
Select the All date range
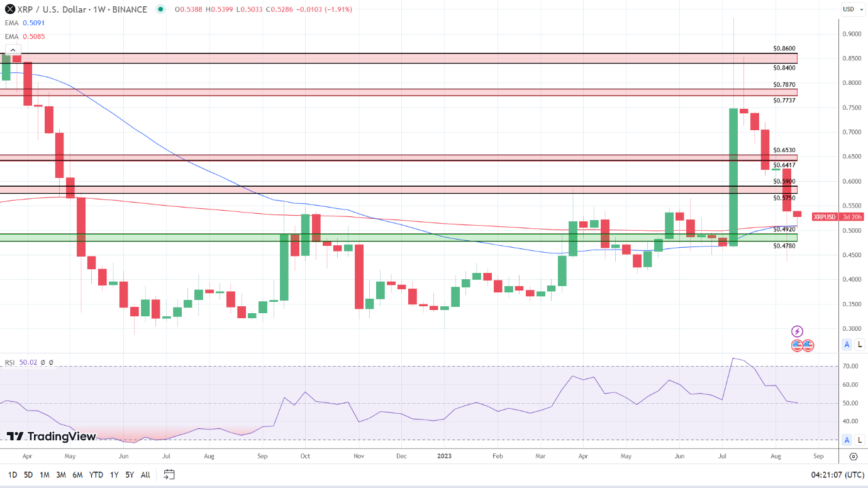[145, 475]
